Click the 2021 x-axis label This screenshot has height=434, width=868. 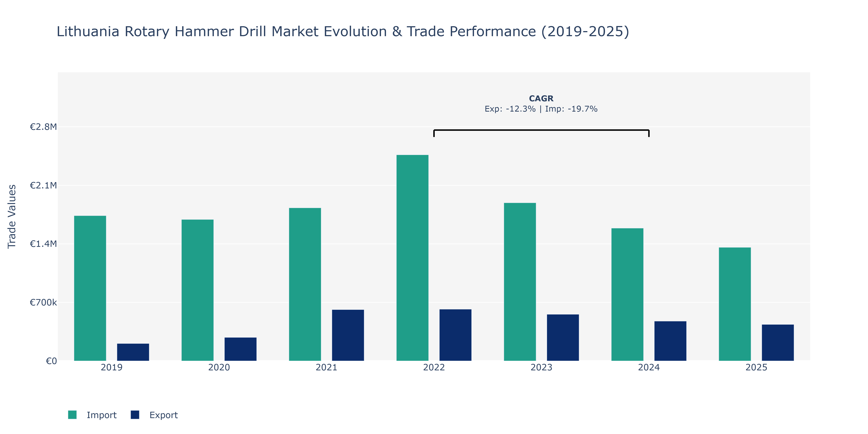pos(327,367)
